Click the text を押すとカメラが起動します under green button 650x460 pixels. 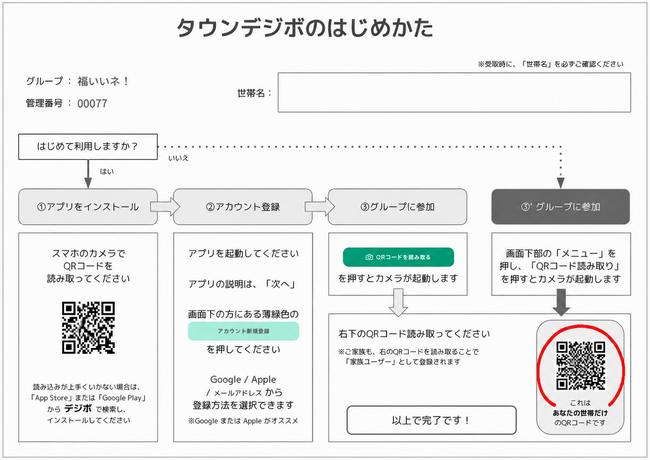click(398, 278)
